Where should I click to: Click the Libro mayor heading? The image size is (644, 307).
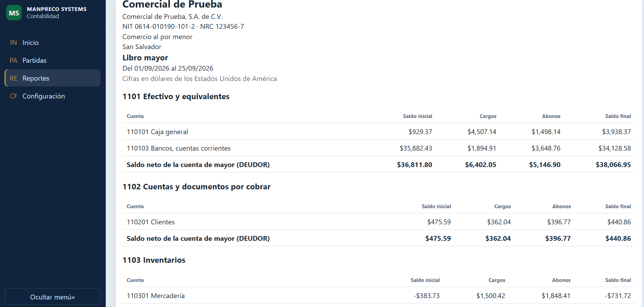point(145,58)
